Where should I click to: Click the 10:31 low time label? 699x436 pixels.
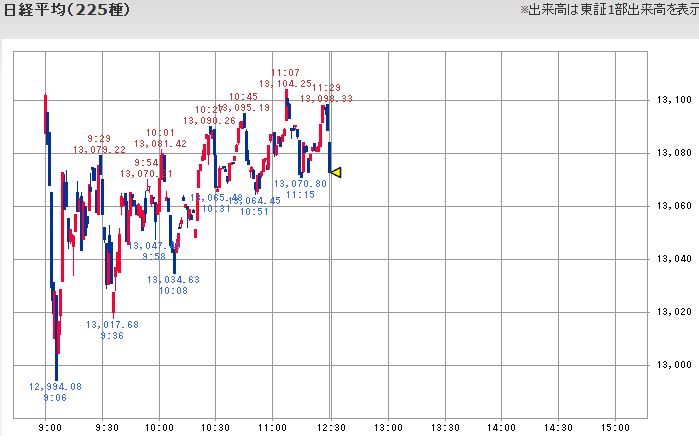217,209
